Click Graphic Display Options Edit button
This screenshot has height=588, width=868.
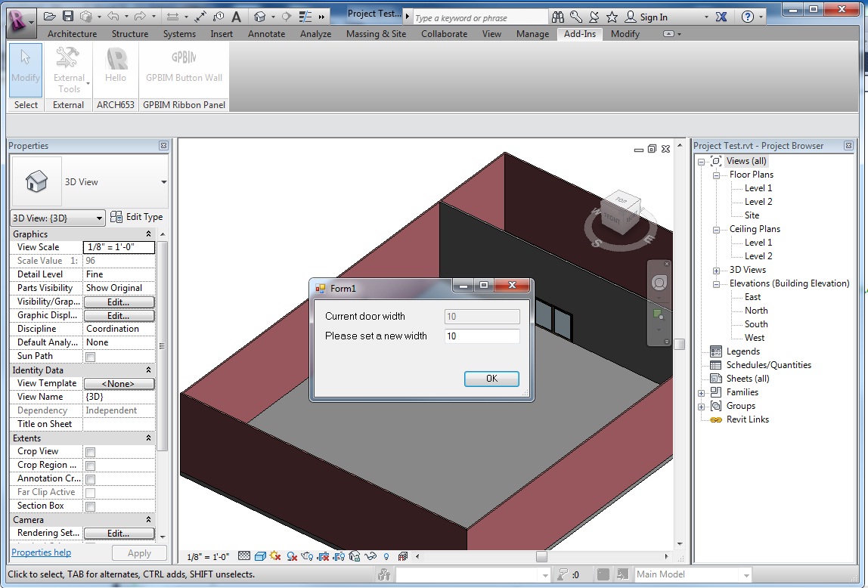coord(119,316)
